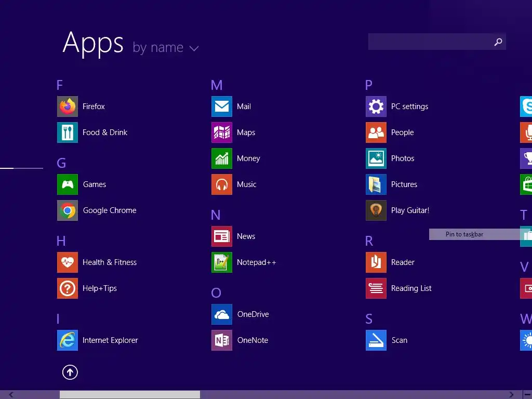
Task: Open the Mail envelope icon
Action: click(x=221, y=107)
